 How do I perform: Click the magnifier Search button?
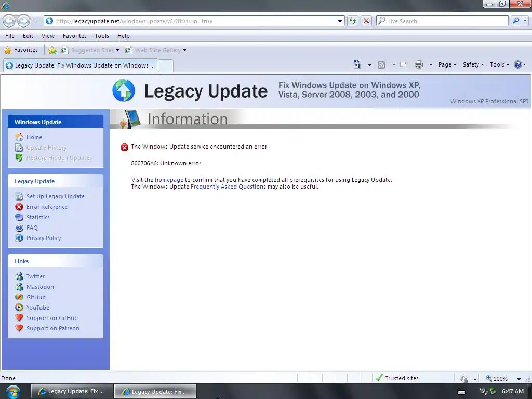click(516, 21)
